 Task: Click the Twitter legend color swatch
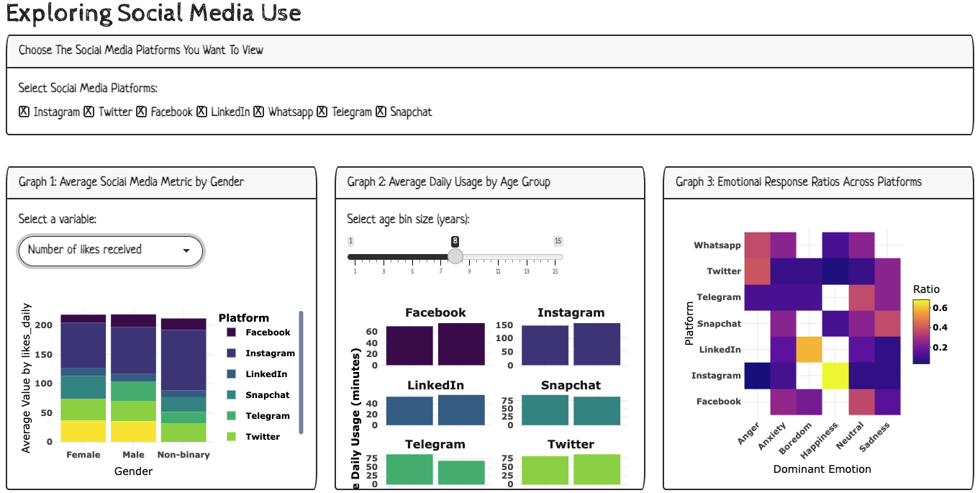[232, 437]
